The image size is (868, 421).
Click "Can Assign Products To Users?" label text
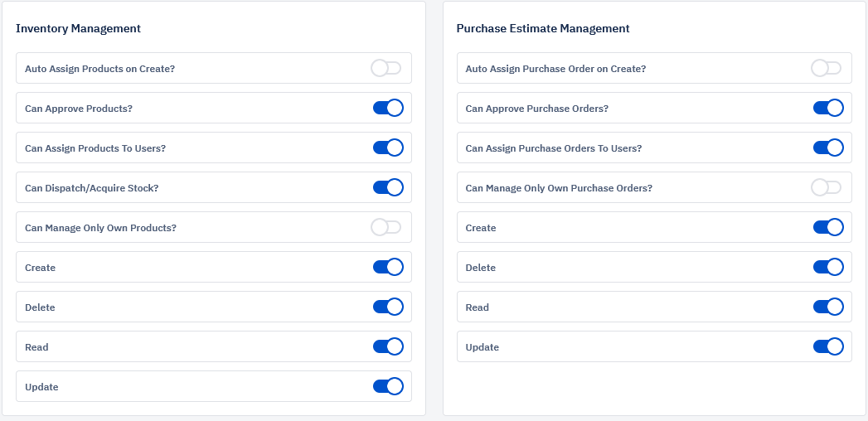95,148
